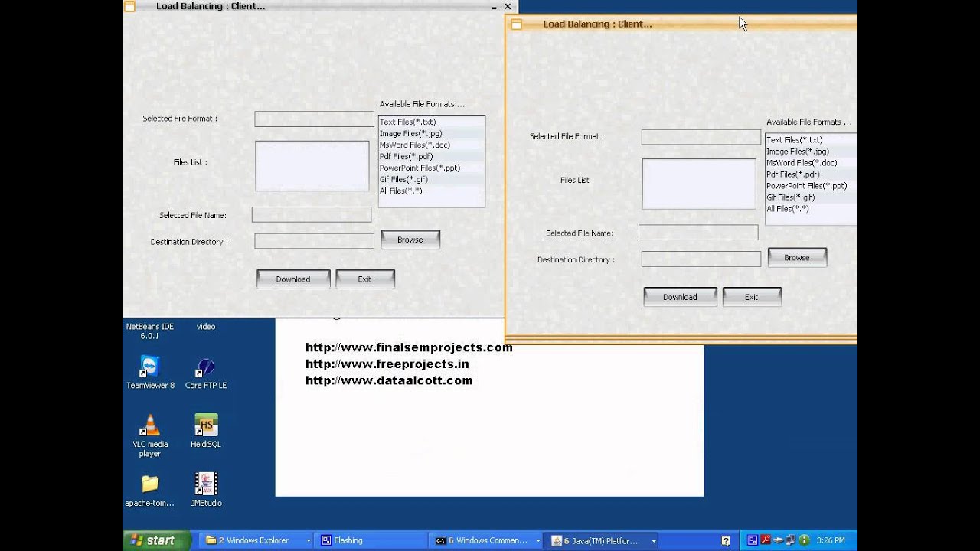Click the green info tray icon

pyautogui.click(x=805, y=540)
